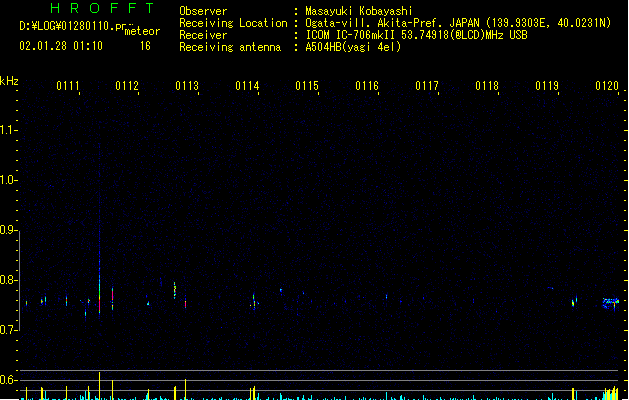Click the 0117 time marker
This screenshot has width=629, height=400.
tap(427, 86)
